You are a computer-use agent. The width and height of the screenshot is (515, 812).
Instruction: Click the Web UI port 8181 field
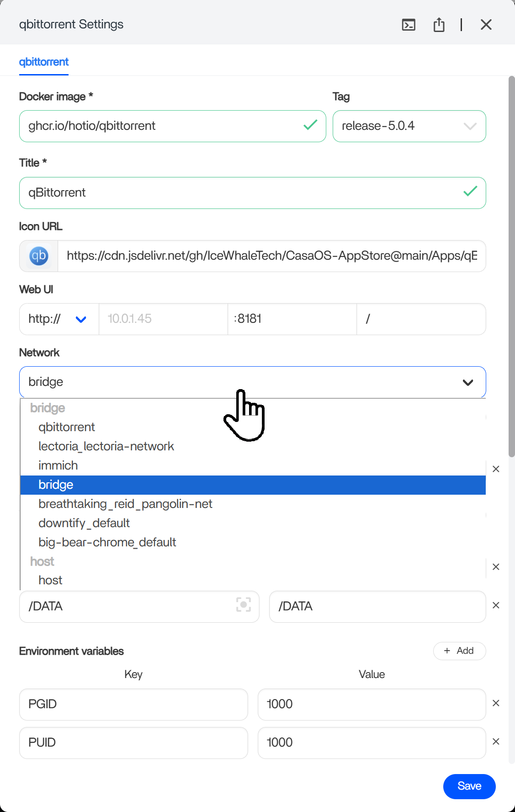[x=292, y=319]
